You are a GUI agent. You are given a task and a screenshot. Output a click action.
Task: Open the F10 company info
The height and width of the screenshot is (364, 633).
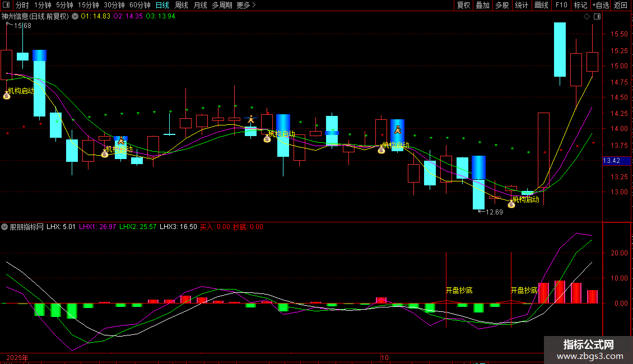coord(561,5)
